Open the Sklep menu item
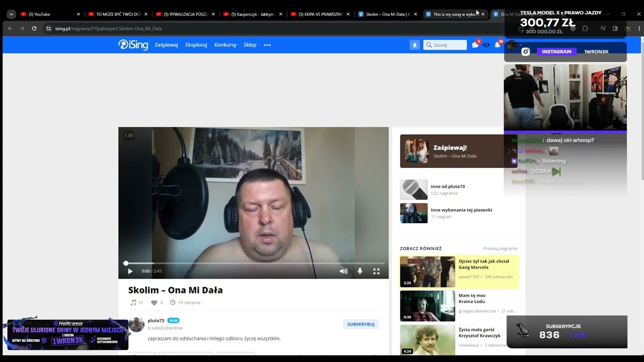Image resolution: width=644 pixels, height=362 pixels. pyautogui.click(x=250, y=45)
